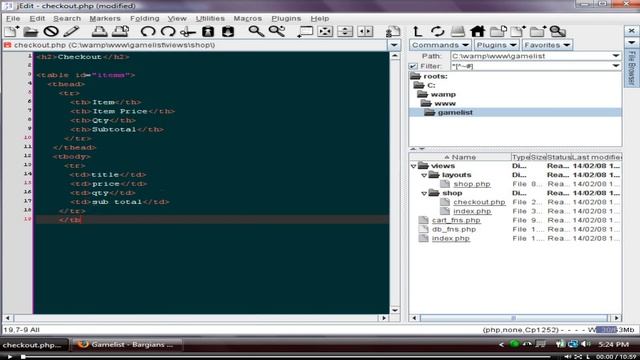Switch to Gamelist Firefox window in taskbar
Image resolution: width=640 pixels, height=360 pixels.
tap(127, 344)
